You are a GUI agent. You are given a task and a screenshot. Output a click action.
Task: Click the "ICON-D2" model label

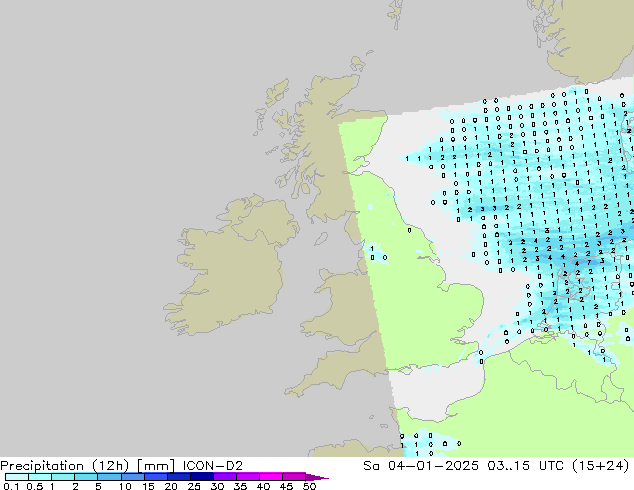click(213, 466)
